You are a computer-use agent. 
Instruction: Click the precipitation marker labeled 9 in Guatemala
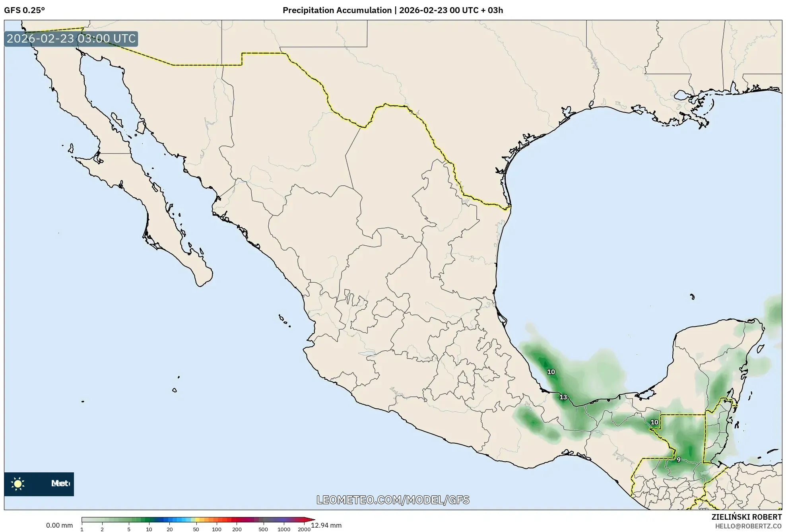[678, 459]
